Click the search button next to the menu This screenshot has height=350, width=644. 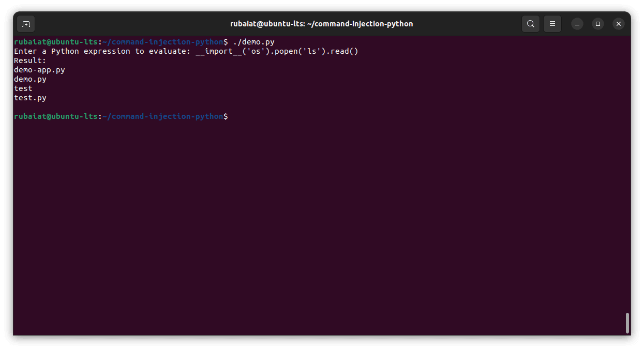tap(531, 24)
